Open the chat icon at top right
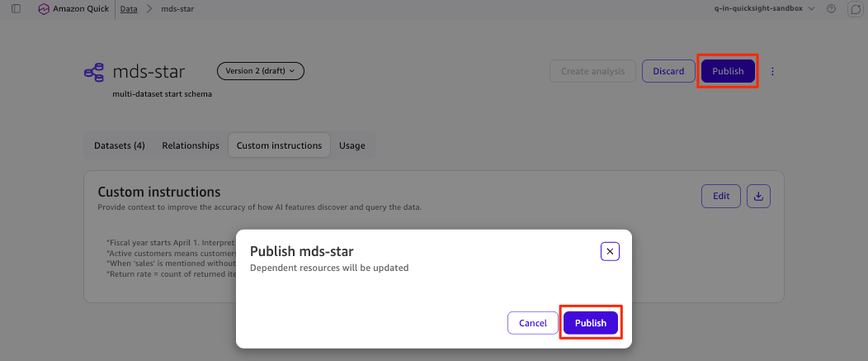Viewport: 868px width, 361px height. [x=856, y=9]
